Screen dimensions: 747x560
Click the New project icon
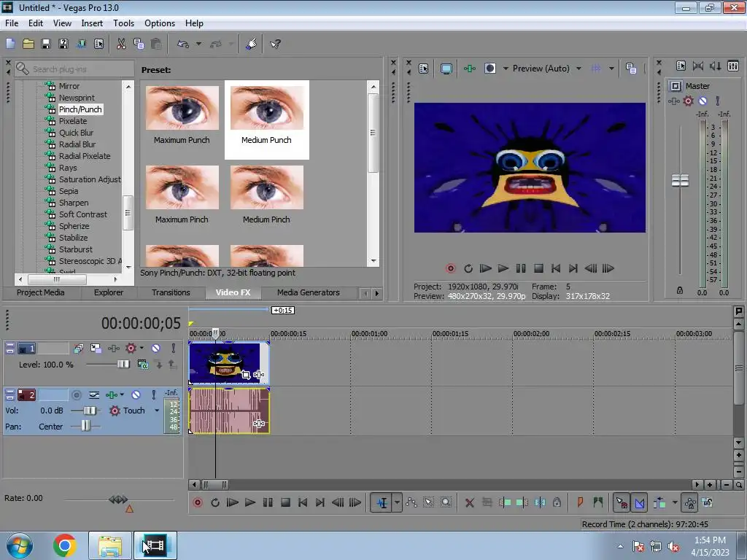10,44
